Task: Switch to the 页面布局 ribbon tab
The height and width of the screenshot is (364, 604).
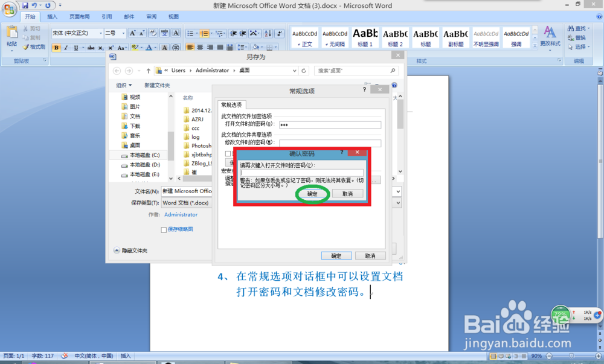Action: (79, 16)
